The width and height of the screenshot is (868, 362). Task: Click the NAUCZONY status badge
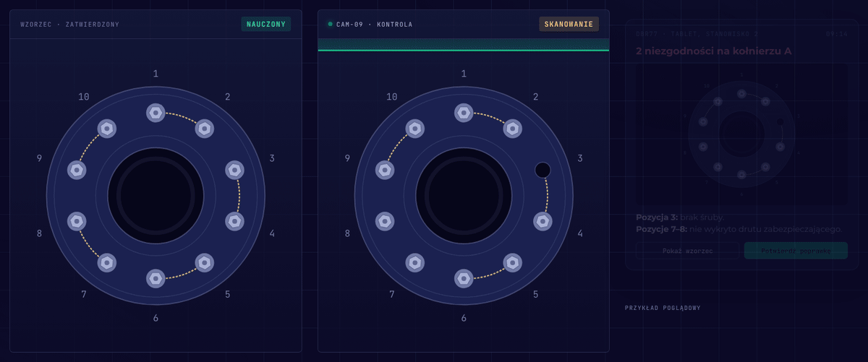click(266, 24)
